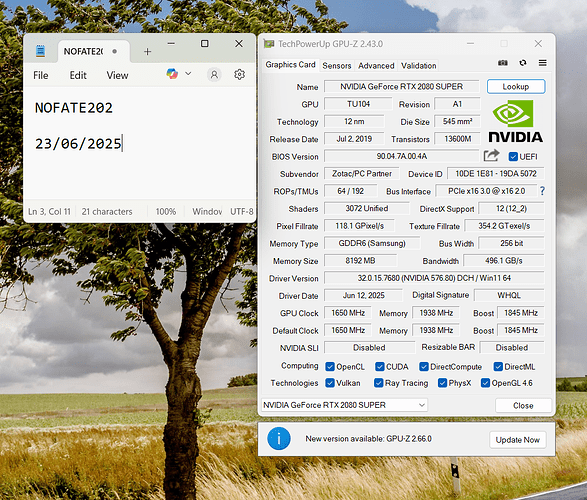Click the Update Now button

click(x=517, y=440)
